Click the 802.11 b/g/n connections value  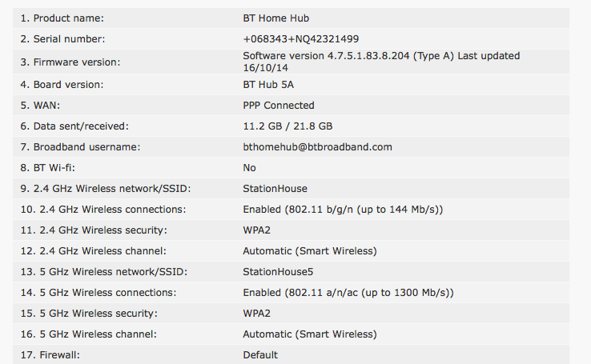[x=343, y=210]
